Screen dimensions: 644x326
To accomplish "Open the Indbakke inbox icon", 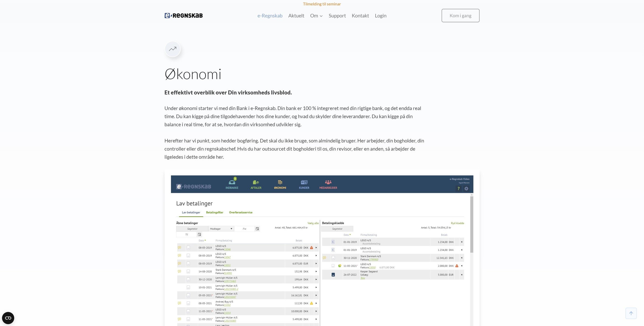I will pyautogui.click(x=232, y=183).
